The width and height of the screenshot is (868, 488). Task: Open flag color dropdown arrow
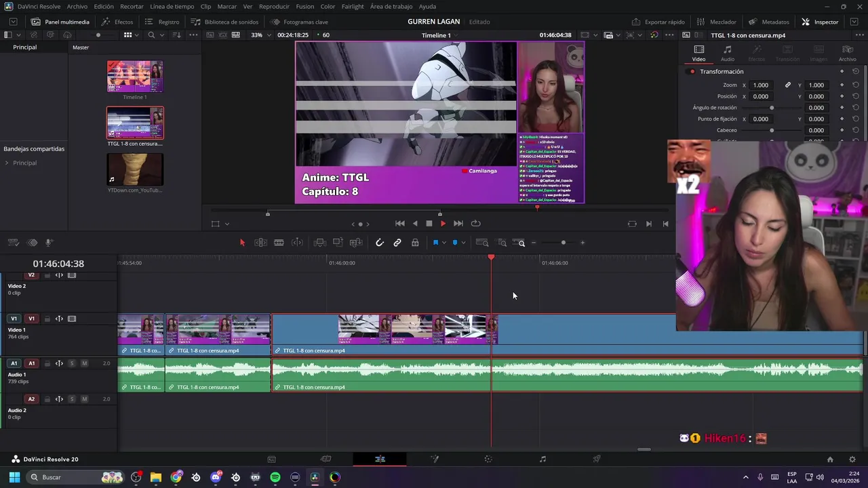click(444, 243)
